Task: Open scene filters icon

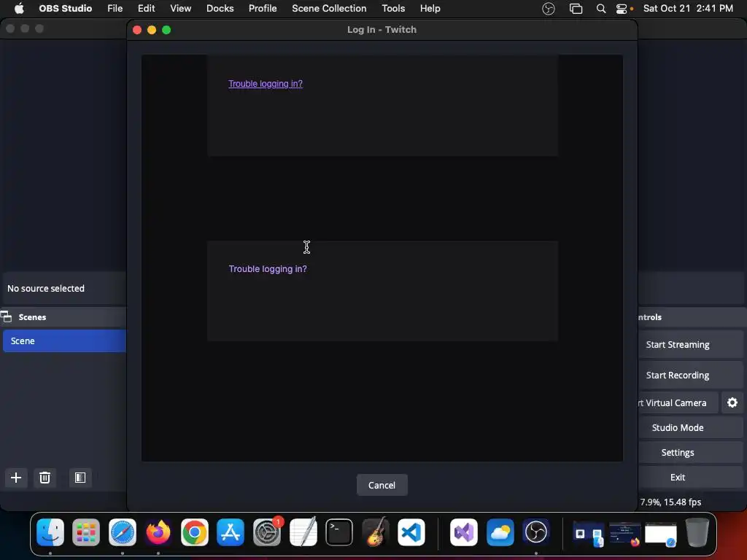Action: (x=80, y=478)
